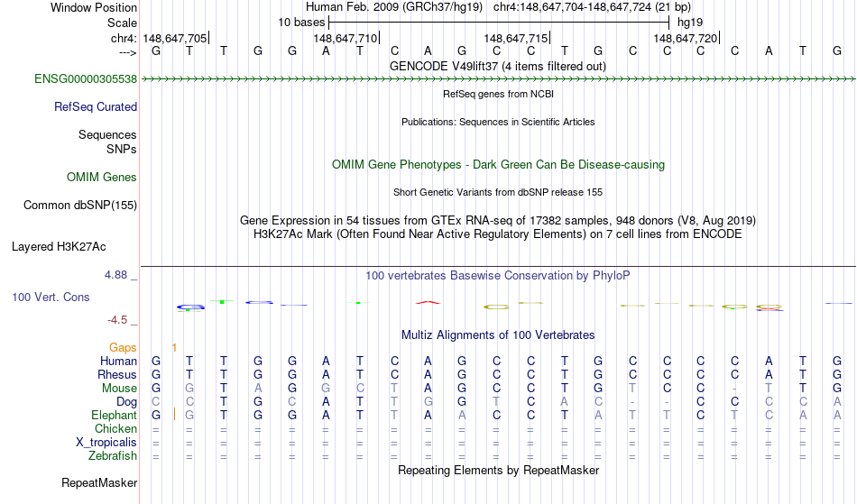857x504 pixels.
Task: Click the X_tropicalis species row label
Action: click(106, 443)
